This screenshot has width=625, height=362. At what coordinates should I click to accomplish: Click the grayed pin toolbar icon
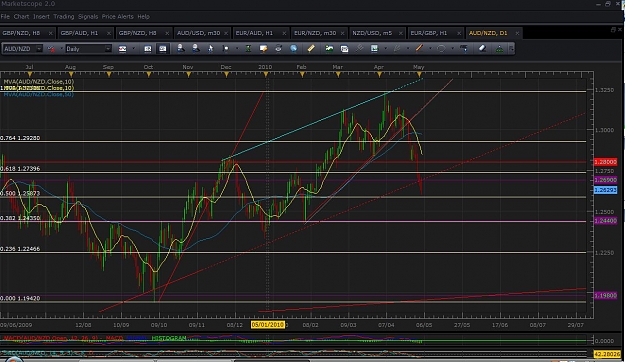[x=360, y=49]
